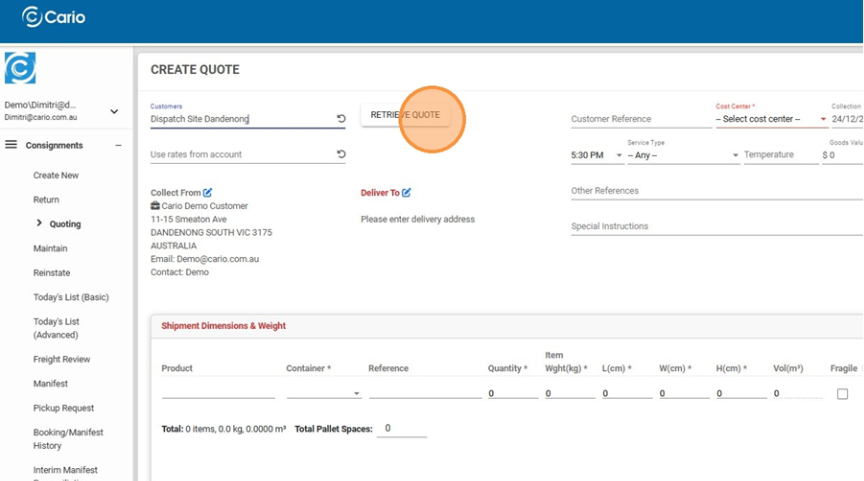Click the Cario logo in header
This screenshot has width=864, height=481.
tap(54, 17)
